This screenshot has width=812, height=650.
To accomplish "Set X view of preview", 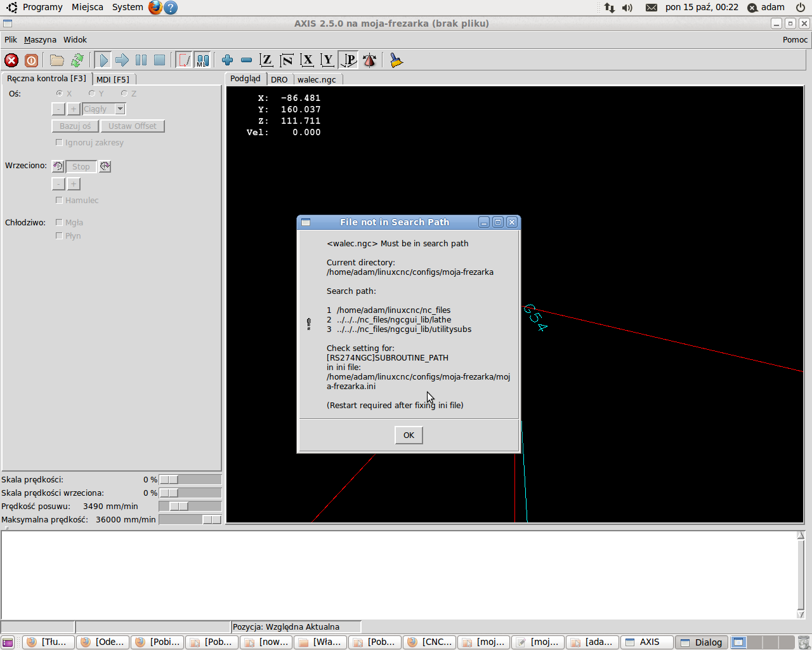I will click(307, 60).
